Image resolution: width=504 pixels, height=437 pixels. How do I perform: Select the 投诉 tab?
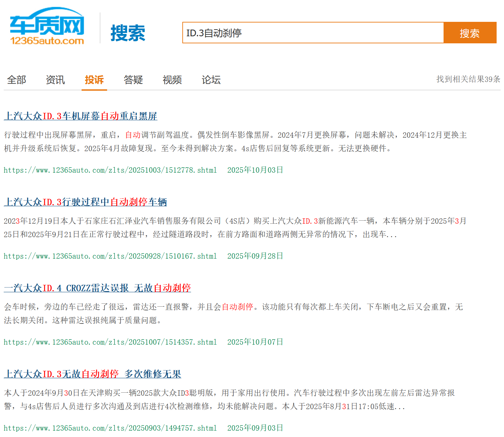tap(94, 80)
